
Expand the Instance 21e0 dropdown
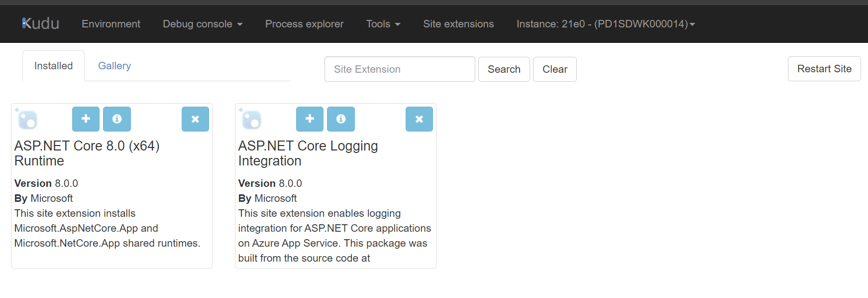[x=606, y=24]
